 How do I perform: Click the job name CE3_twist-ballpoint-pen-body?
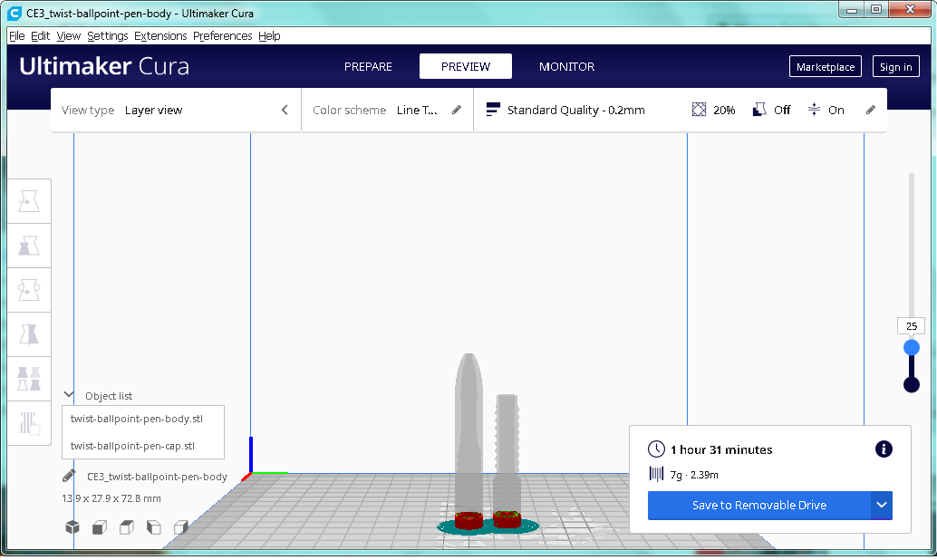[157, 477]
